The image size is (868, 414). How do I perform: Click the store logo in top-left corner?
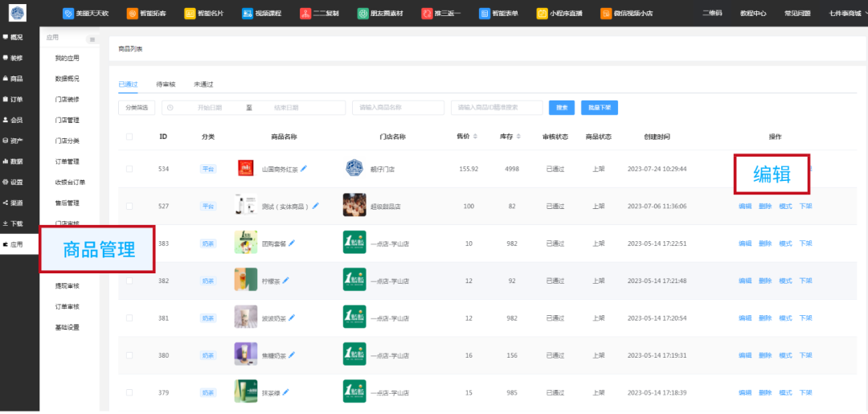coord(18,13)
